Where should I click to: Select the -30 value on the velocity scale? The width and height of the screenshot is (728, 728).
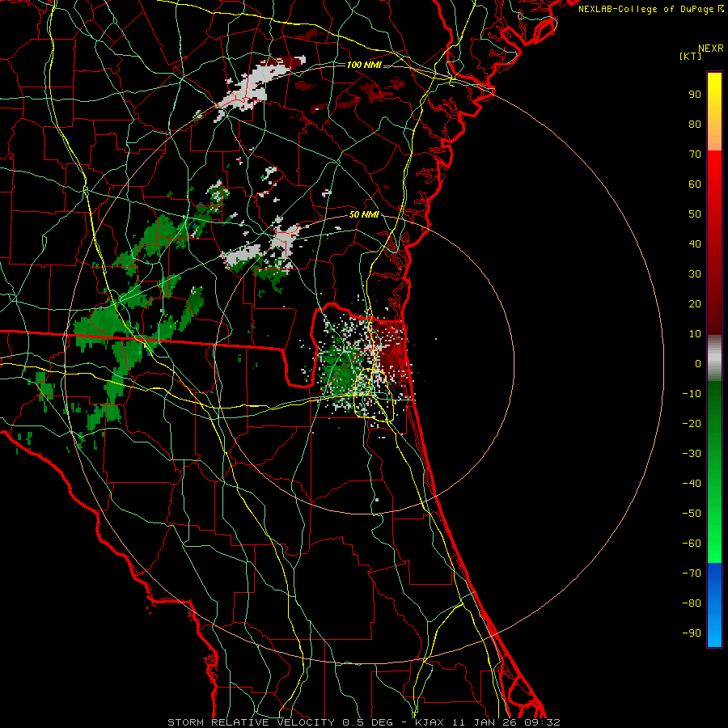pos(692,454)
